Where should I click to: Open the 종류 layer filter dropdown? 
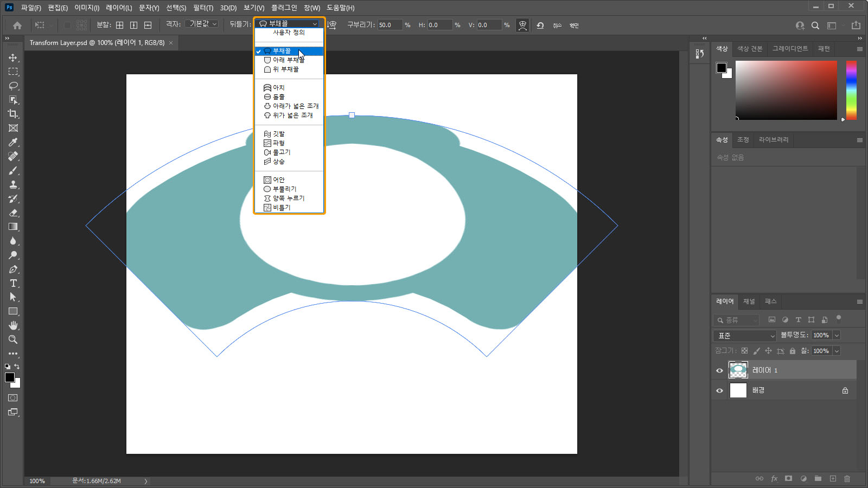736,320
